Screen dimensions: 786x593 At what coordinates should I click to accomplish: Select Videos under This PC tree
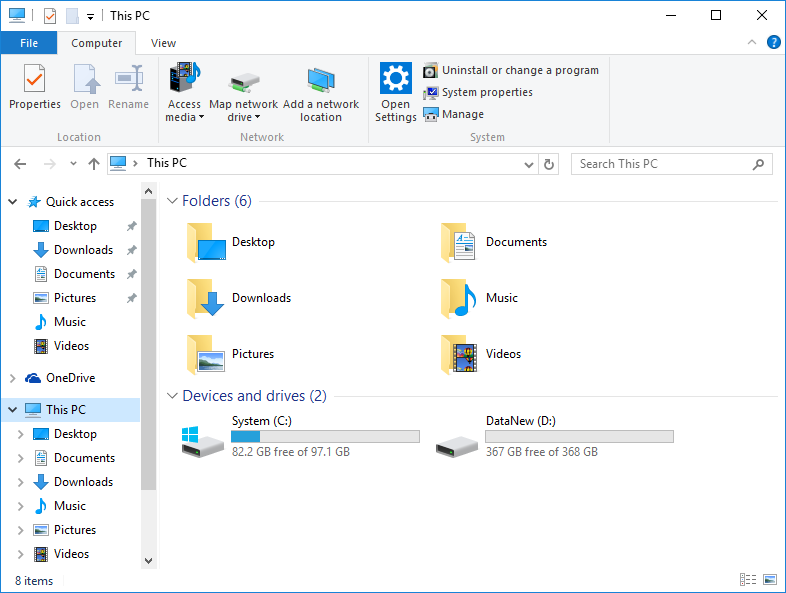click(71, 554)
